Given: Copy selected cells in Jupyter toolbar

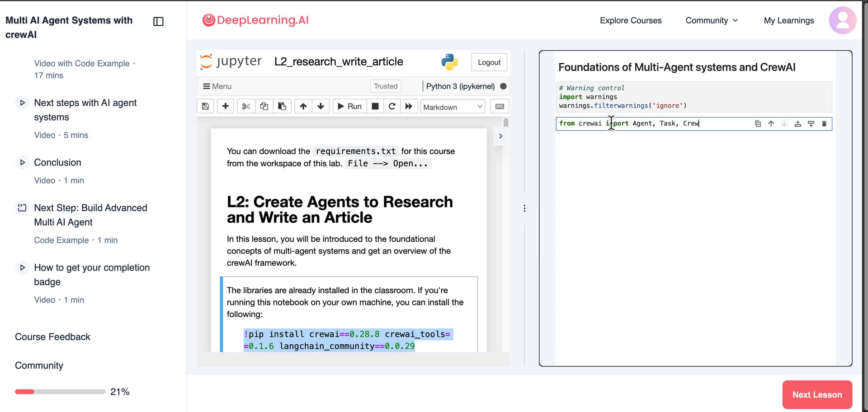Looking at the screenshot, I should [264, 106].
